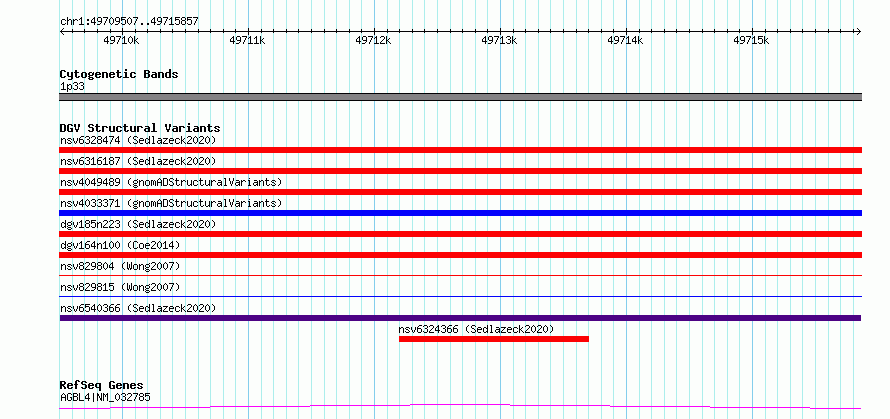Screen dimensions: 890x419
Task: Select the nsv6540366 (Sedlazeck2020) label
Action: 138,308
